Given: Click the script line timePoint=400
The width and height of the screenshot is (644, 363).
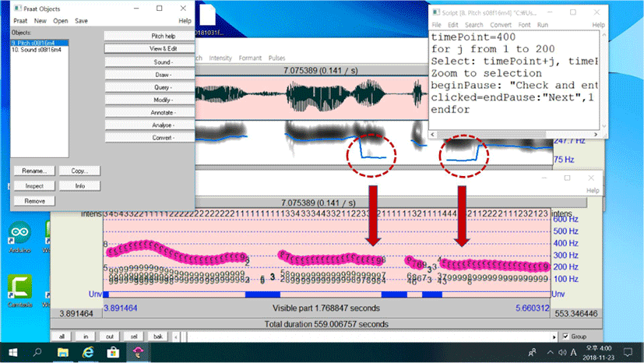Looking at the screenshot, I should coord(473,37).
